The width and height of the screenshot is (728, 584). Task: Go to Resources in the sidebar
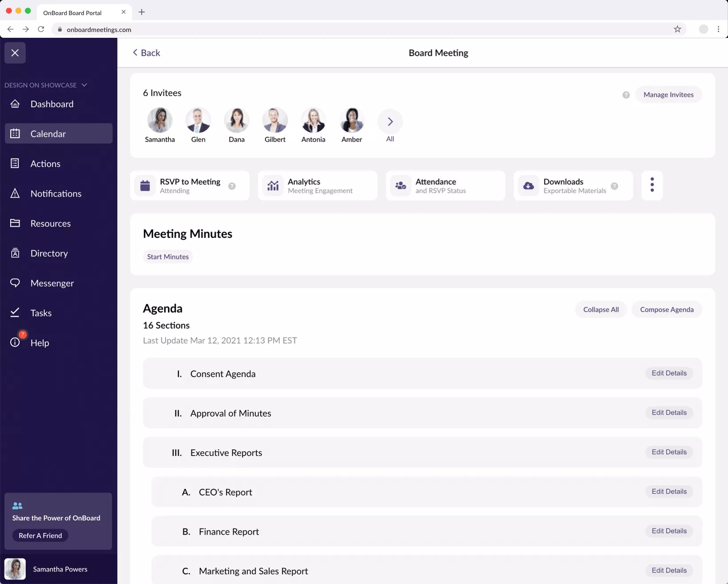point(59,223)
